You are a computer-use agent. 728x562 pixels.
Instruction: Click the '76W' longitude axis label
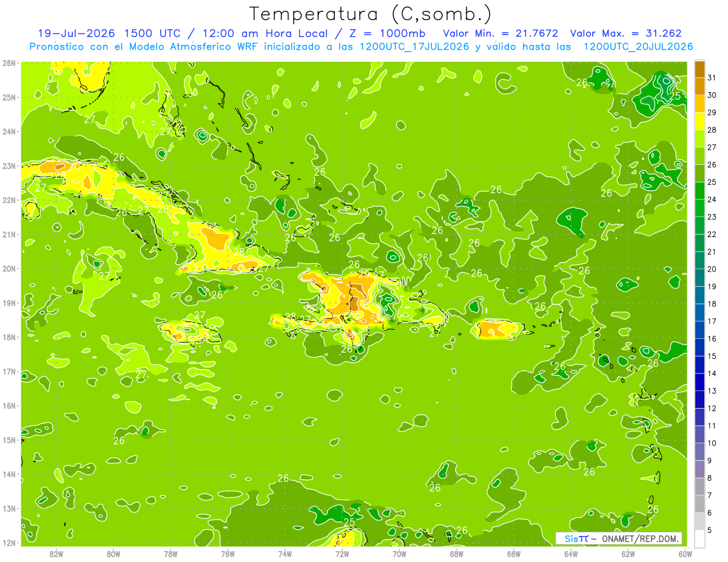point(228,554)
